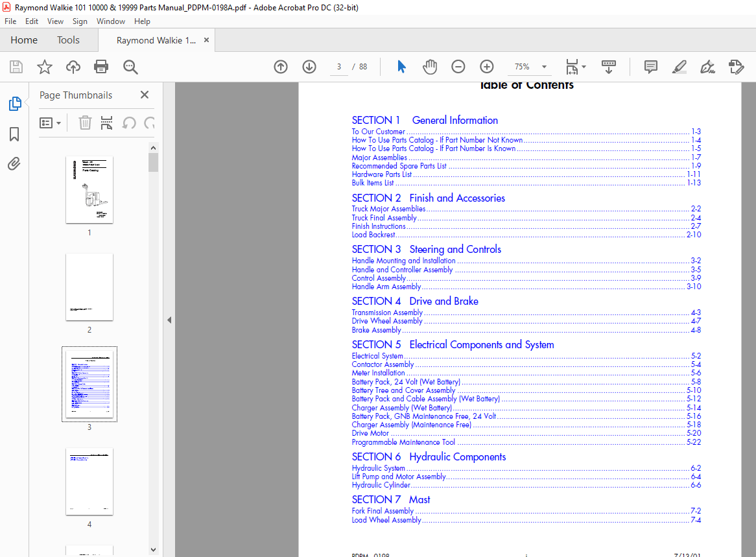
Task: Add a comment note
Action: click(x=650, y=67)
